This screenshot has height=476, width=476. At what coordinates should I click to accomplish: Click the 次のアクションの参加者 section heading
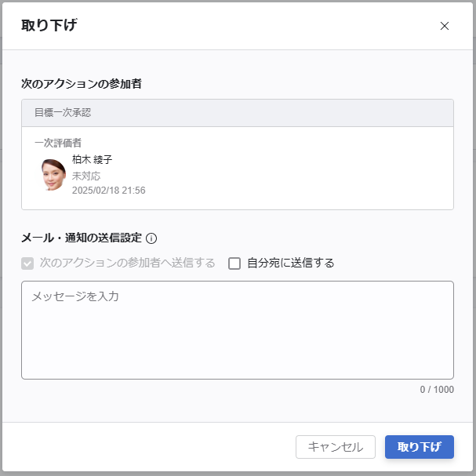pos(82,82)
